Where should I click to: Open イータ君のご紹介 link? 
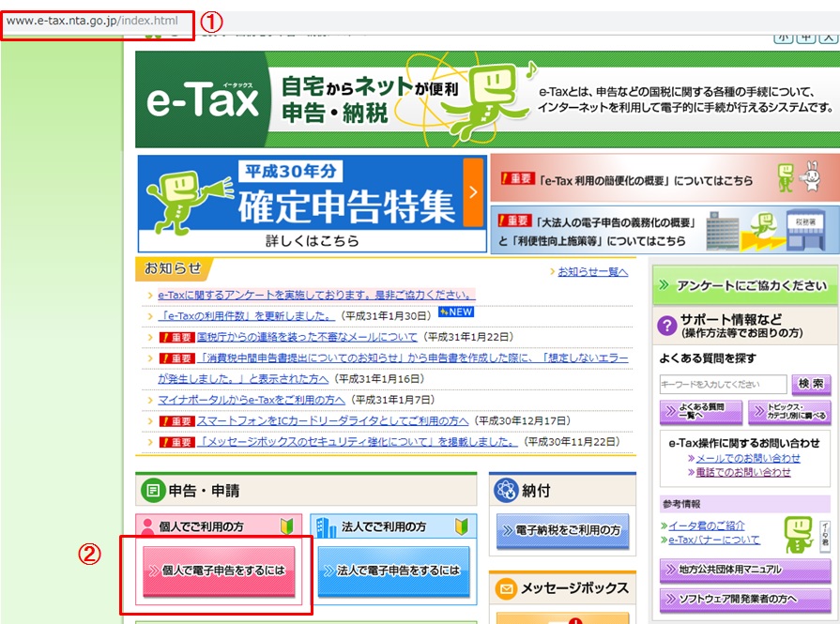coord(707,526)
